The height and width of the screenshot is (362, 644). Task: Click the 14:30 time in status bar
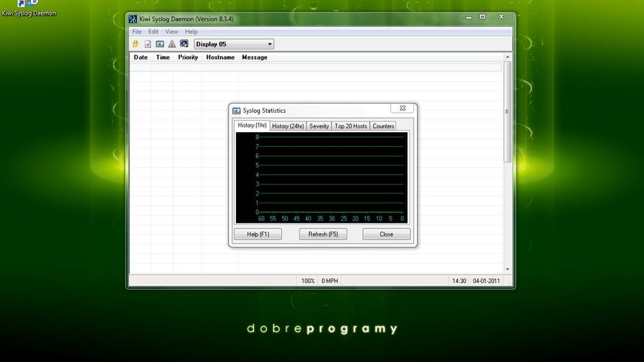point(459,281)
